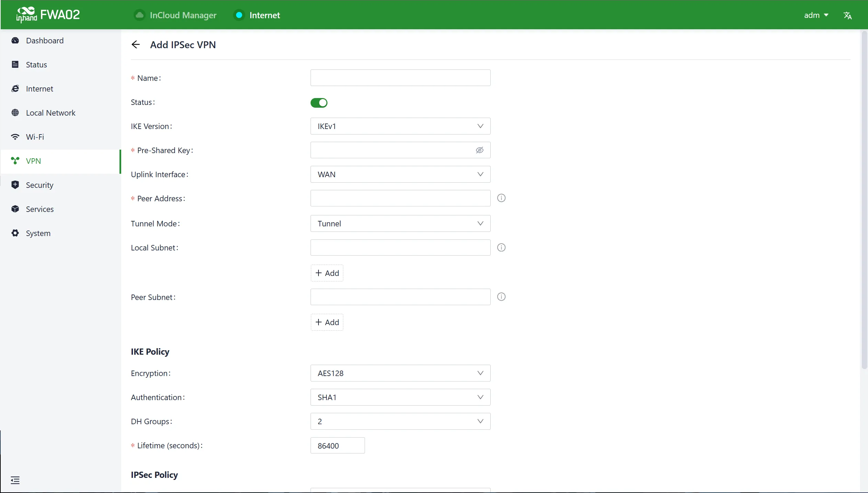Add another Local Subnet entry
Image resolution: width=868 pixels, height=493 pixels.
(x=327, y=273)
